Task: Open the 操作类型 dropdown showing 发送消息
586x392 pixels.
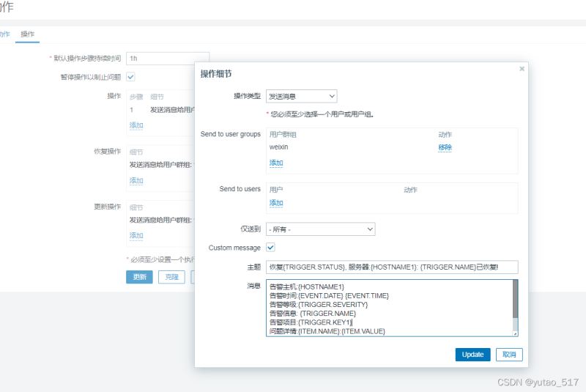Action: [x=301, y=96]
